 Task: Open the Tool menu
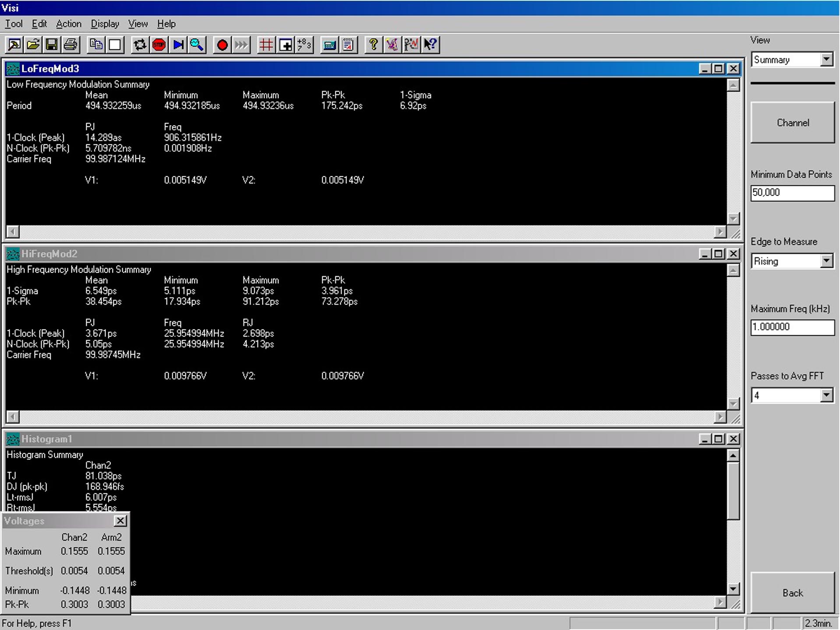pyautogui.click(x=14, y=24)
